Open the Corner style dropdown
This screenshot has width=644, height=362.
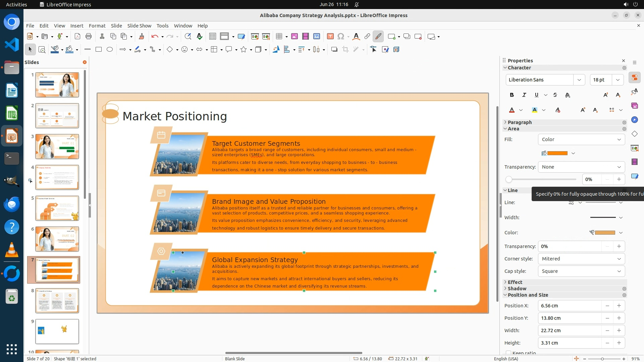(x=581, y=259)
